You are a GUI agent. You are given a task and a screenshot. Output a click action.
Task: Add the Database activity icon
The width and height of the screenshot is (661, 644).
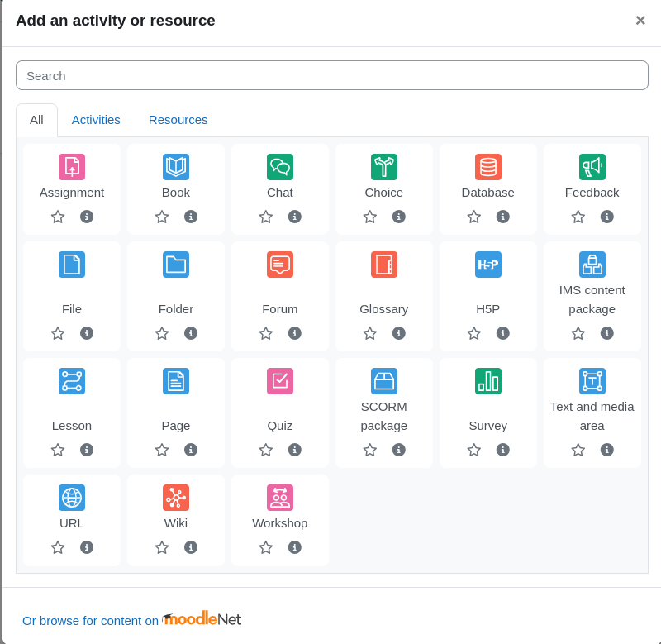(x=488, y=167)
